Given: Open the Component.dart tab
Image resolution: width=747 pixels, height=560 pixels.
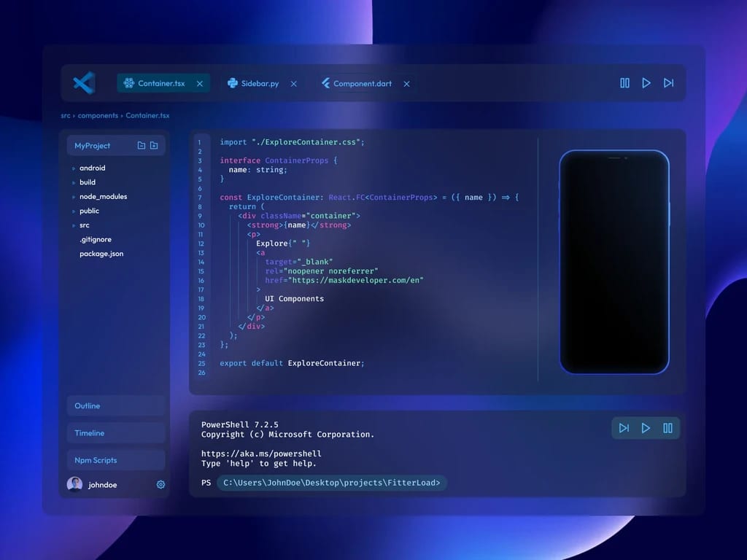Looking at the screenshot, I should point(362,83).
